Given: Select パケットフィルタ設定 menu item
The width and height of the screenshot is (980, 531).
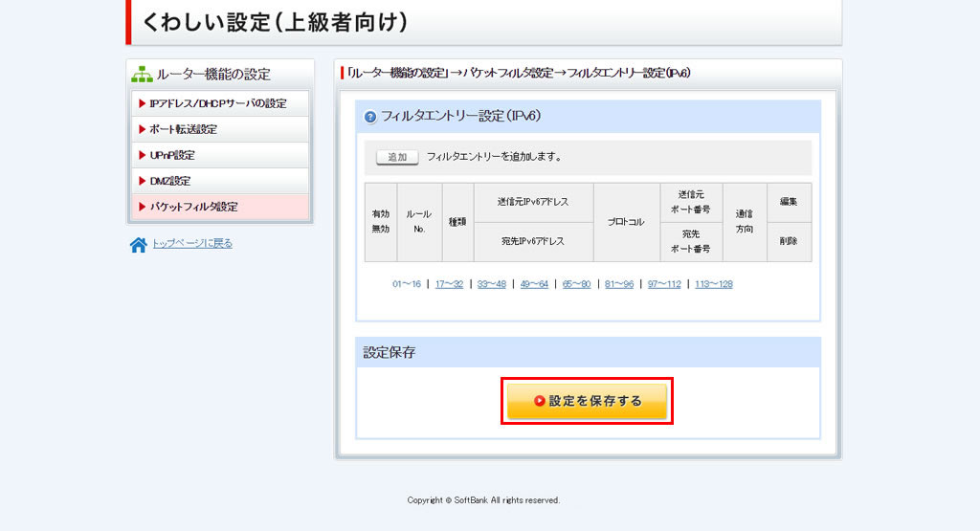Looking at the screenshot, I should pyautogui.click(x=220, y=207).
